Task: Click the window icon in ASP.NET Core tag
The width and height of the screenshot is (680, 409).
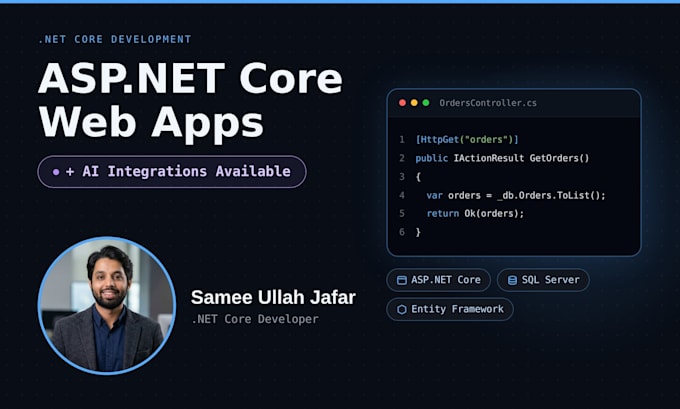Action: tap(402, 280)
